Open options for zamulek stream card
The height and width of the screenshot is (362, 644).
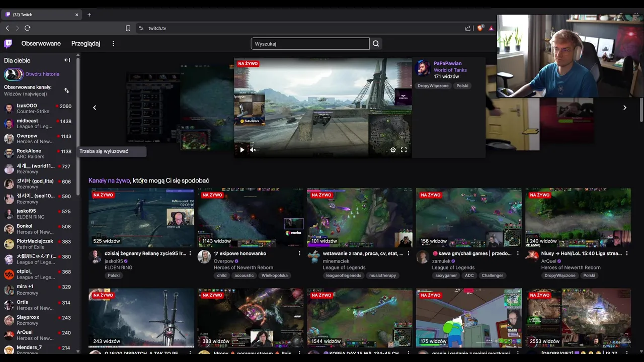[x=518, y=253]
